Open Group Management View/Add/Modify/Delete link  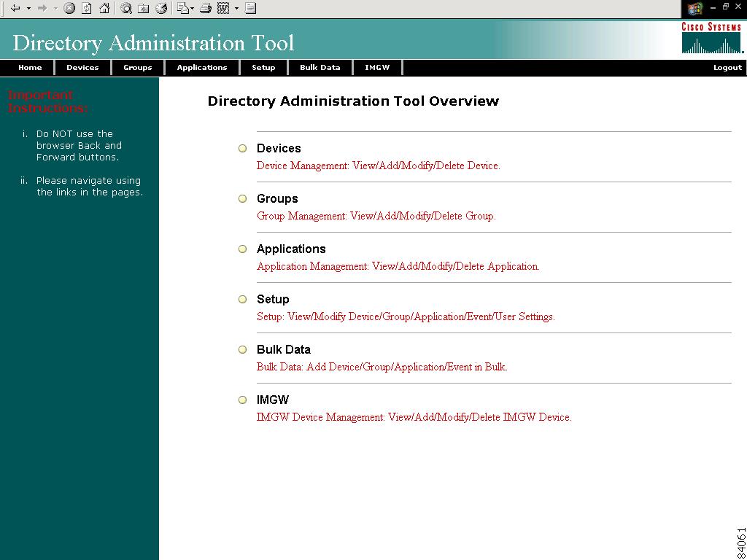[x=376, y=216]
